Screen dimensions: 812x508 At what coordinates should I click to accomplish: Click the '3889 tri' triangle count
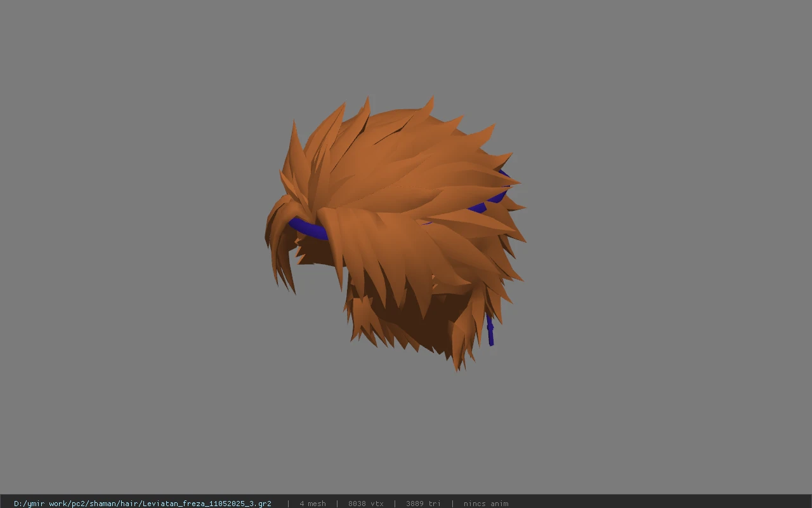pos(423,504)
